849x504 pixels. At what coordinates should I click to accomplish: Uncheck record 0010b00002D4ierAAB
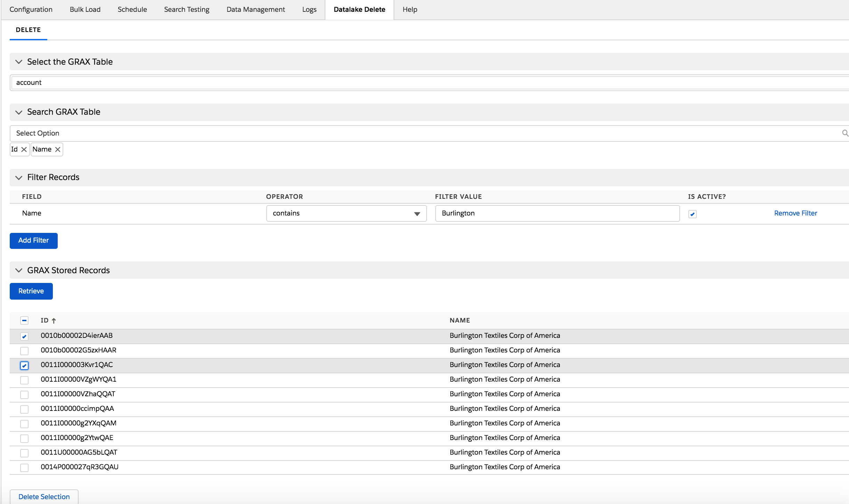[24, 336]
